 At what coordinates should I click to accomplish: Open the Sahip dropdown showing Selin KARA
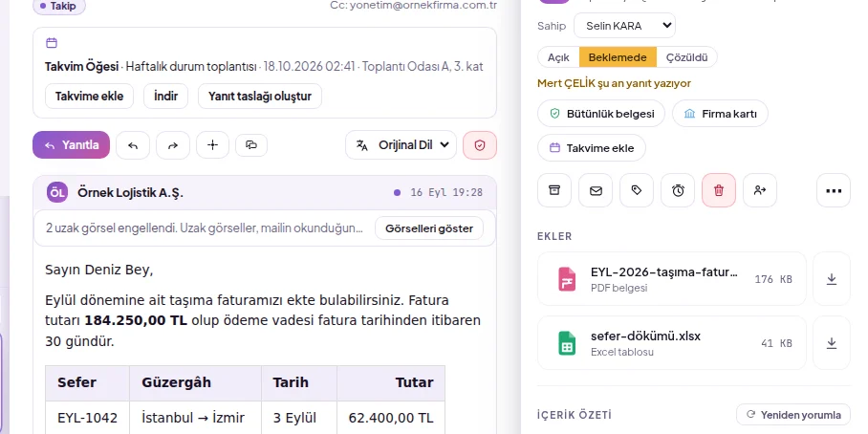pos(624,26)
